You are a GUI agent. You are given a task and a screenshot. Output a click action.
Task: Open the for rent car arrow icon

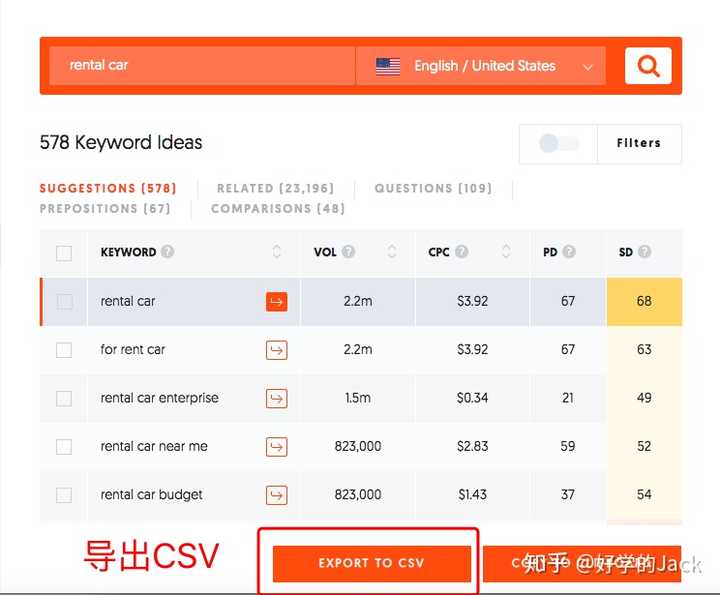coord(276,350)
